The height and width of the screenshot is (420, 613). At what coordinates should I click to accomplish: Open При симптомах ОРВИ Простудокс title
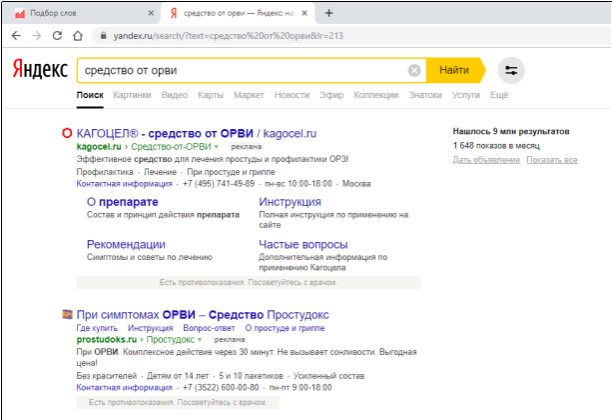203,314
